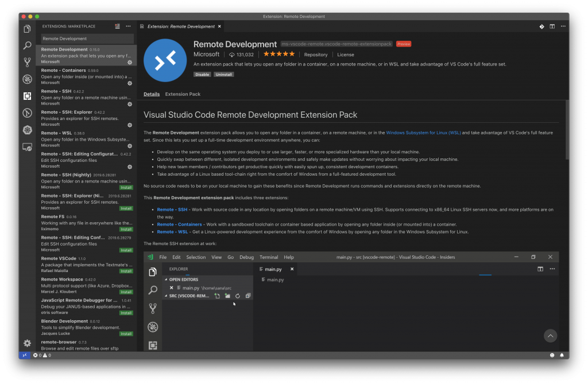The height and width of the screenshot is (384, 588).
Task: Select Remote - WSL in the extension list
Action: coord(86,139)
